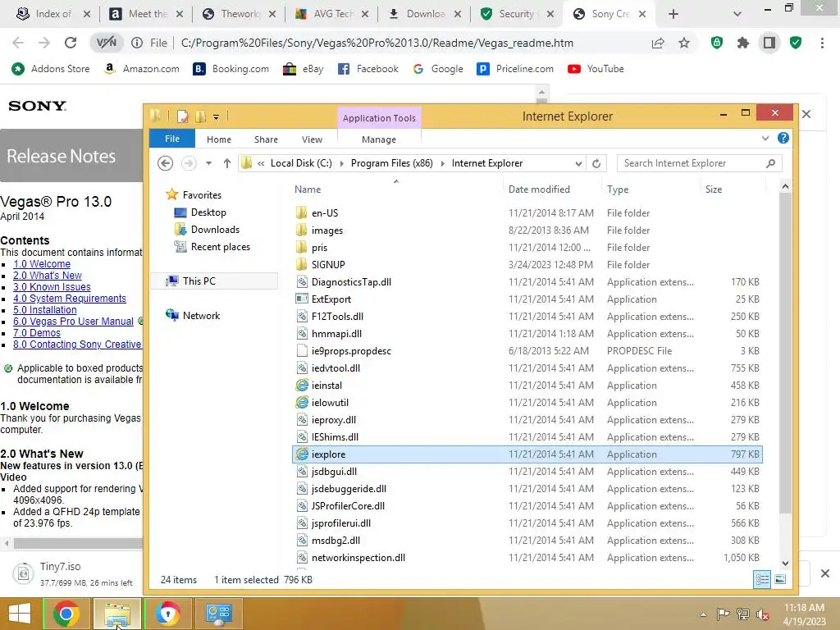Select the ieinstal application icon
Image resolution: width=840 pixels, height=630 pixels.
click(302, 386)
